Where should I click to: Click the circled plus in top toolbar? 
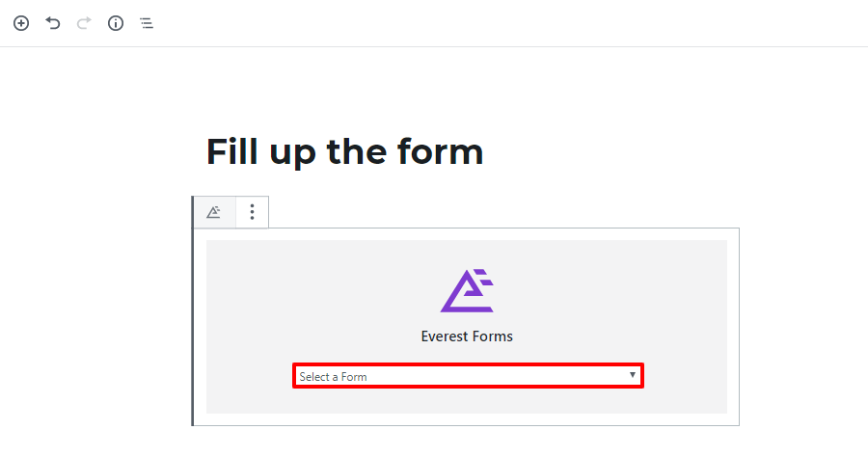pyautogui.click(x=21, y=23)
